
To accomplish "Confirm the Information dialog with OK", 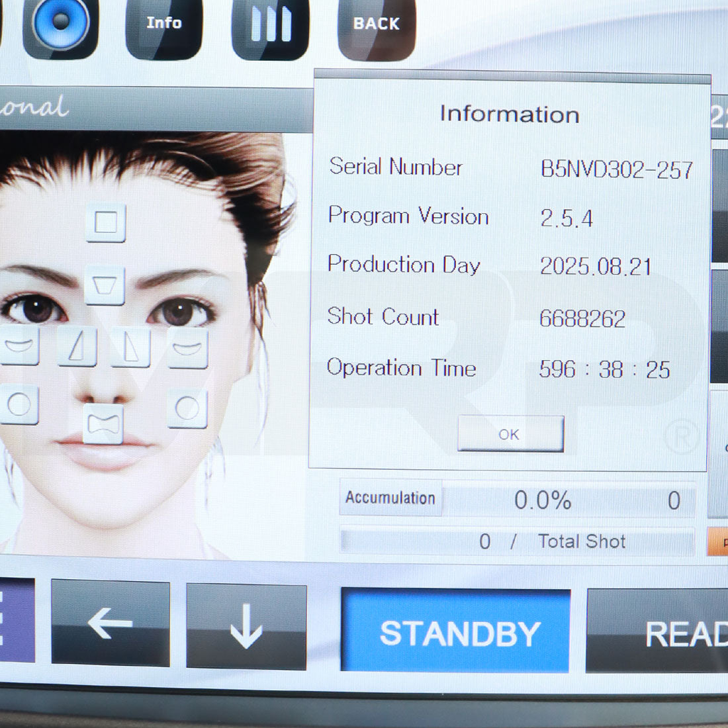I will point(511,433).
